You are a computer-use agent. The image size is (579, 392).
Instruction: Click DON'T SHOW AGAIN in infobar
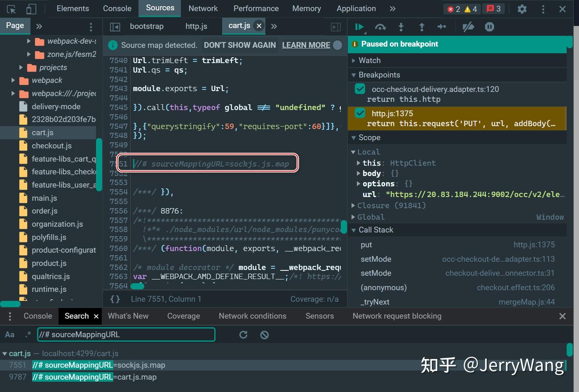point(240,45)
